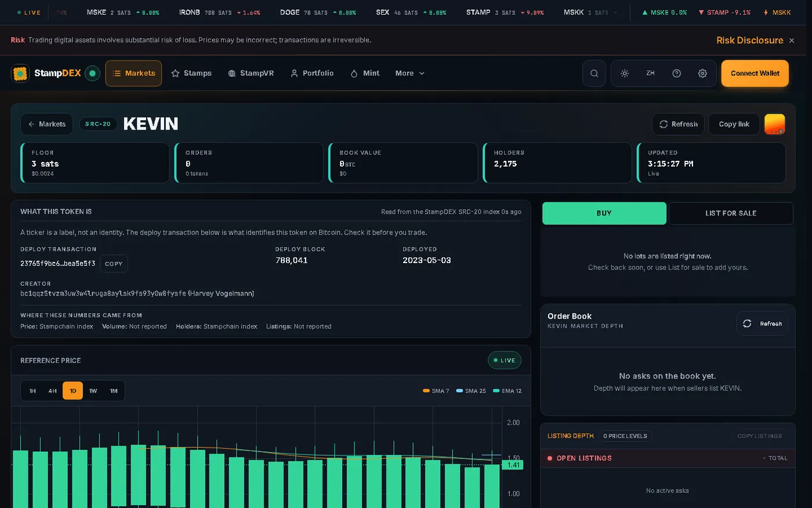Go back via Markets arrow button
Image resolution: width=812 pixels, height=508 pixels.
pyautogui.click(x=47, y=124)
